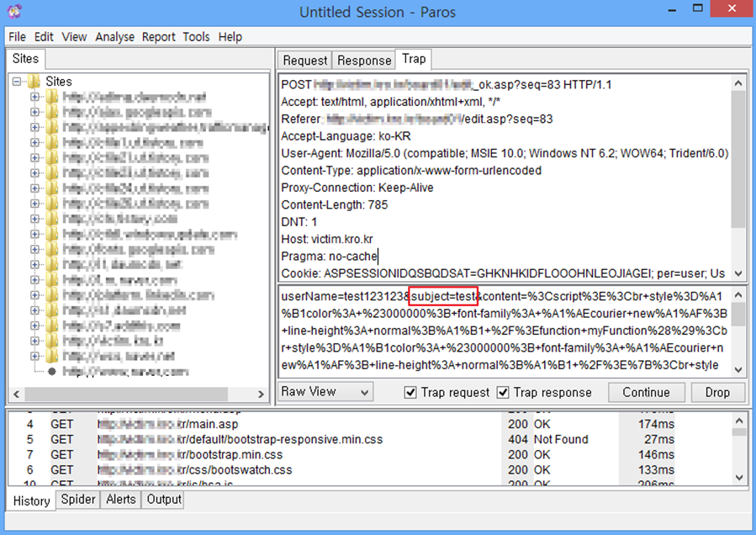Click the Accept-Language: ko-KR line
The image size is (756, 535).
click(x=346, y=136)
